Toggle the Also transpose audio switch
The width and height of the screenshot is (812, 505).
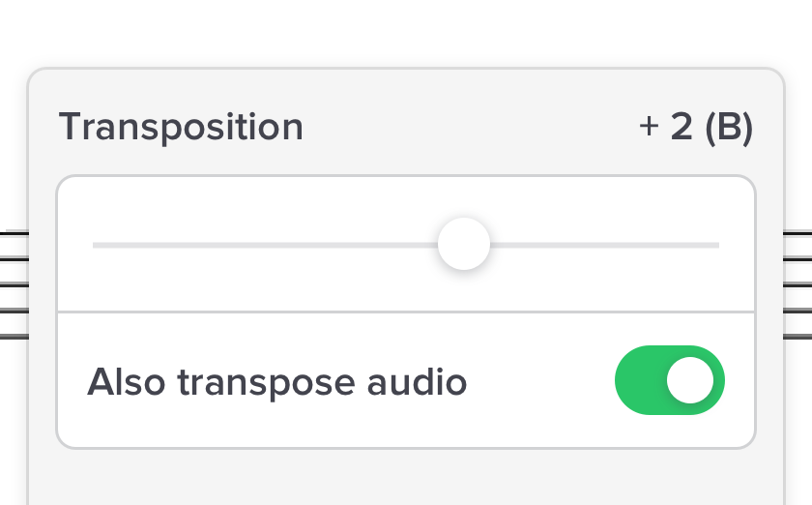click(669, 380)
